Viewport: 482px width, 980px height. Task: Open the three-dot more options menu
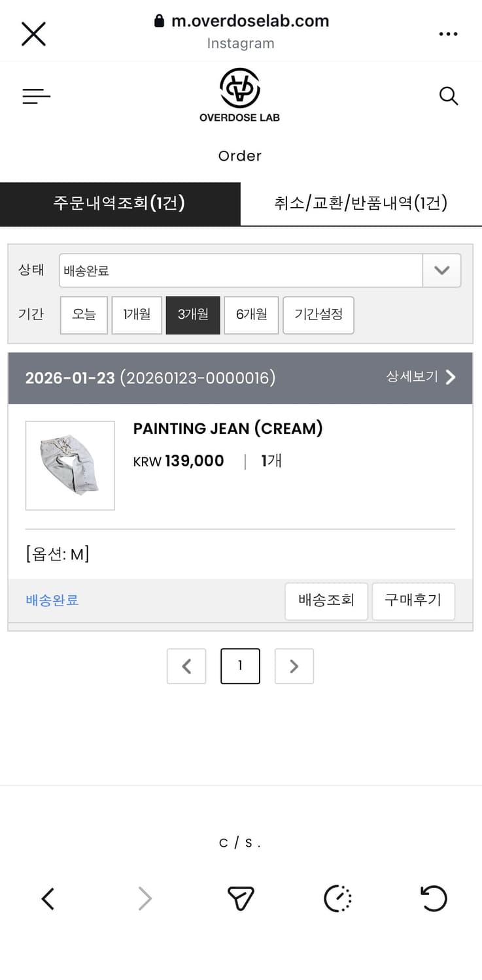click(x=448, y=34)
